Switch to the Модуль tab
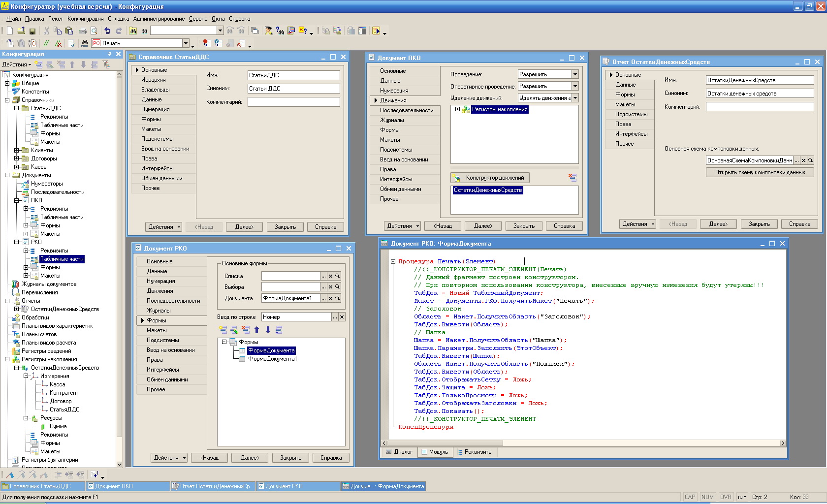 (435, 452)
